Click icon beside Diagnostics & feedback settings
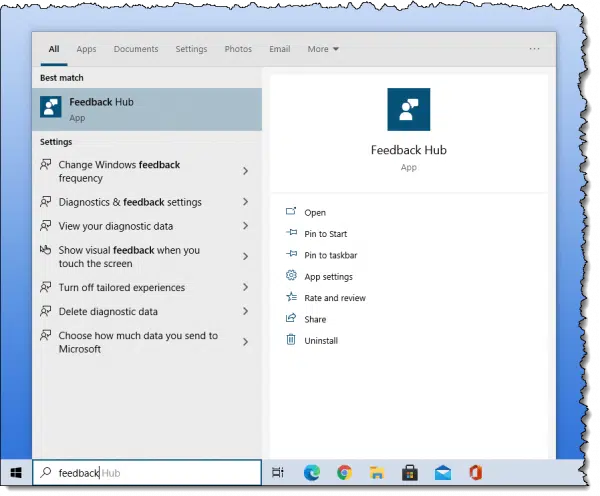This screenshot has height=496, width=600. [46, 202]
